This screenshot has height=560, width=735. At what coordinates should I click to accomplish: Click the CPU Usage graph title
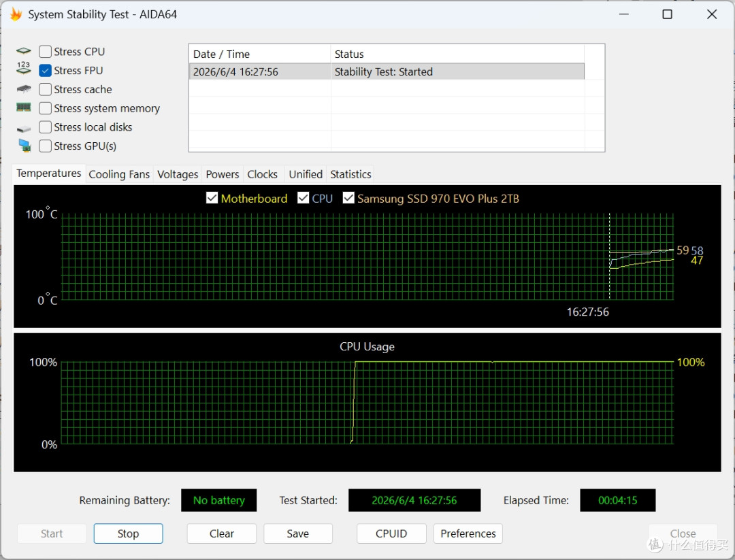[x=367, y=347]
